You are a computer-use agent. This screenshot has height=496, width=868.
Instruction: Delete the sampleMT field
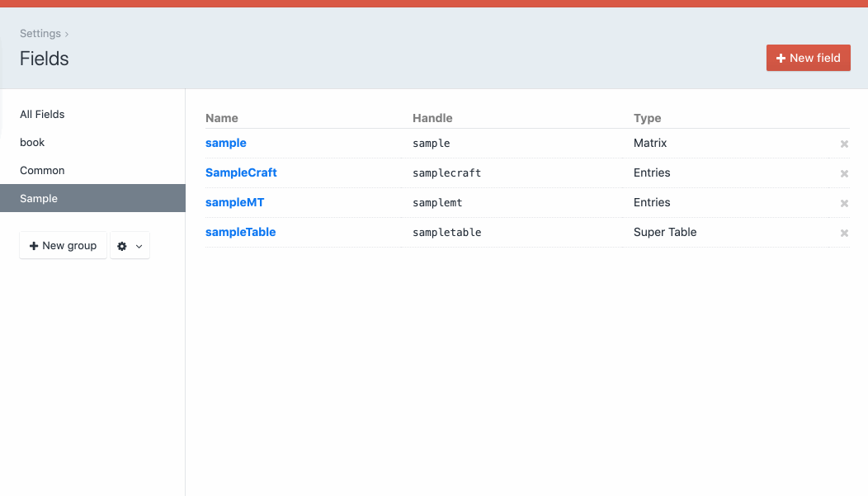pyautogui.click(x=844, y=203)
